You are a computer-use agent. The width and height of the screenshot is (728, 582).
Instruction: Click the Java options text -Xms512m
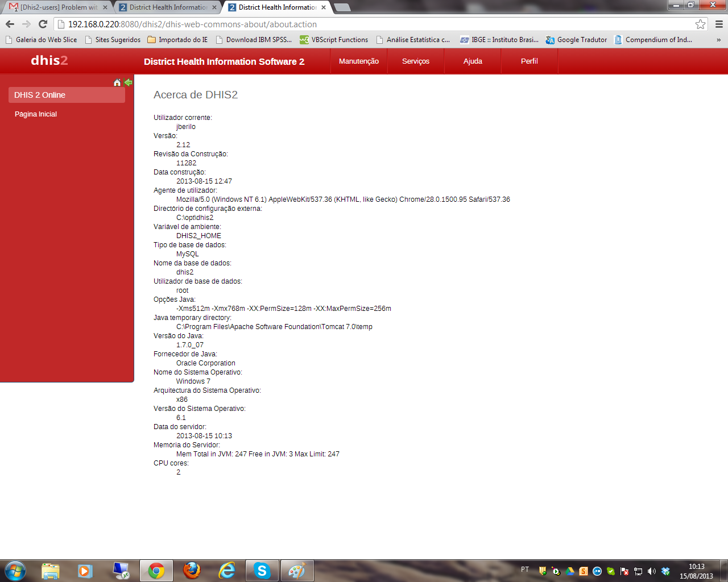click(x=284, y=309)
